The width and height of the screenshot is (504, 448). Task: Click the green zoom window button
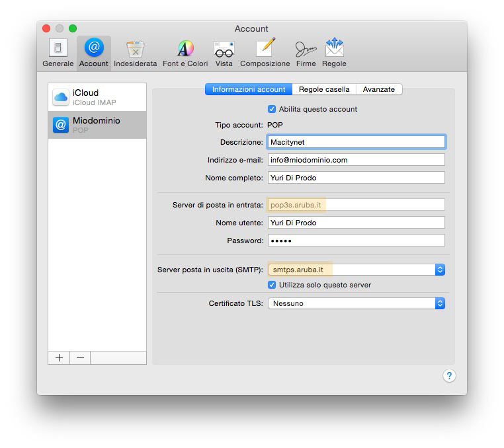73,28
